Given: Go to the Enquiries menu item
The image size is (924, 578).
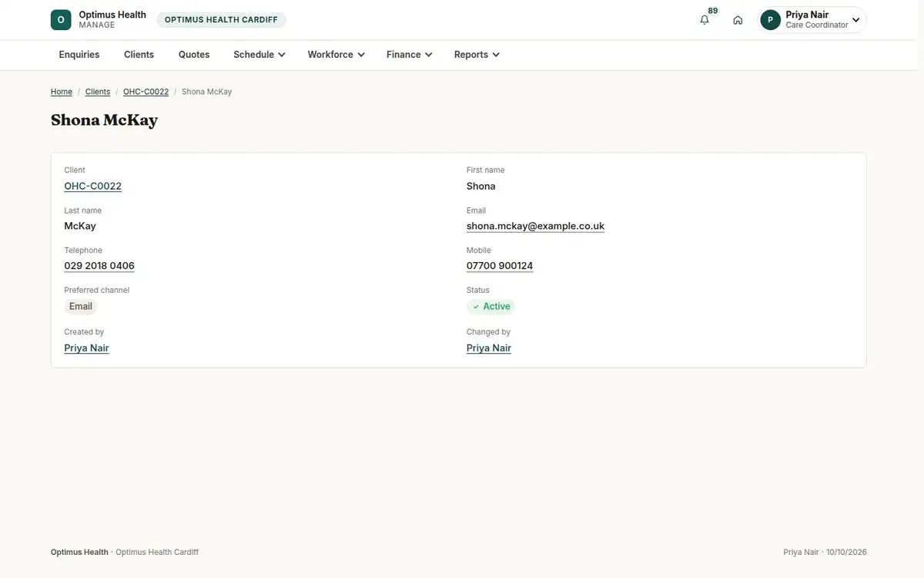Looking at the screenshot, I should tap(79, 55).
